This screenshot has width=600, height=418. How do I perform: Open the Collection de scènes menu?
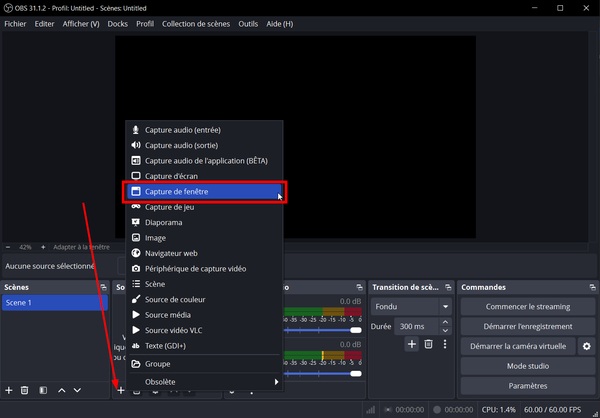(x=196, y=23)
